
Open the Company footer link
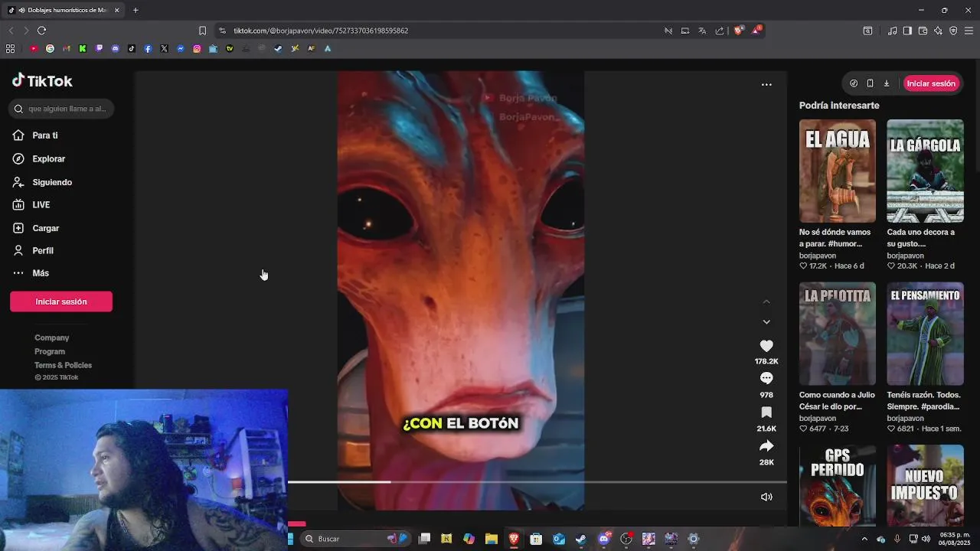[52, 337]
